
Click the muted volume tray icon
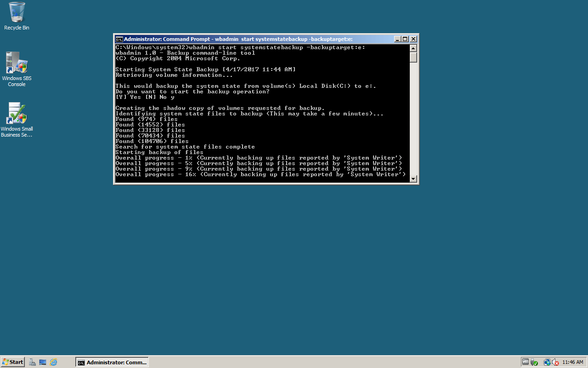pyautogui.click(x=555, y=362)
